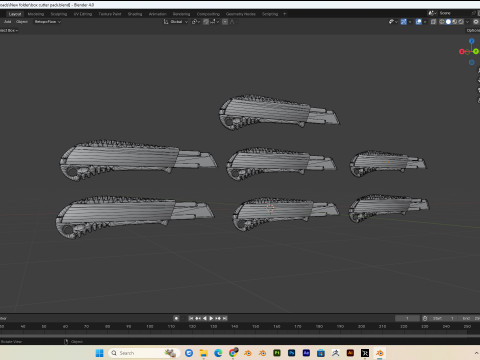Open Microsoft Edge from taskbar

pos(218,353)
